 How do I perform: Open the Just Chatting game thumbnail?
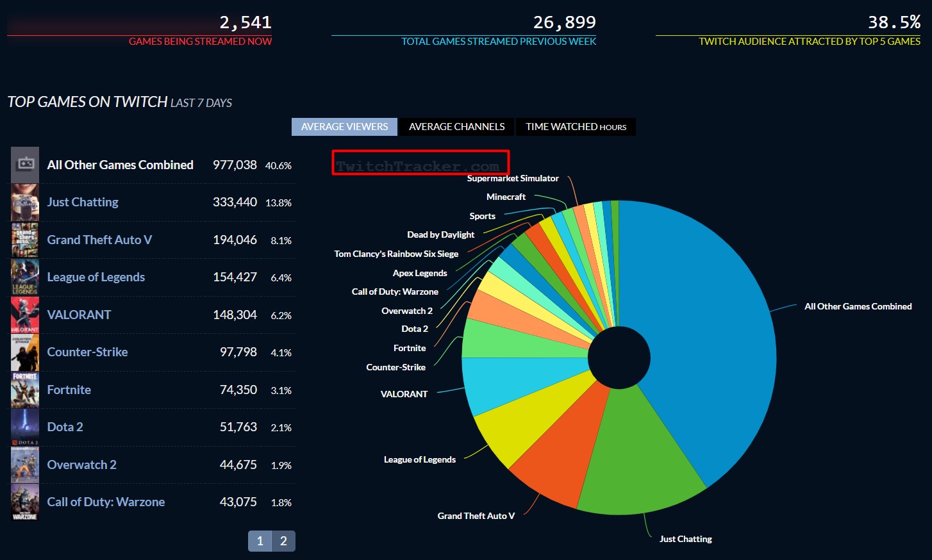25,202
